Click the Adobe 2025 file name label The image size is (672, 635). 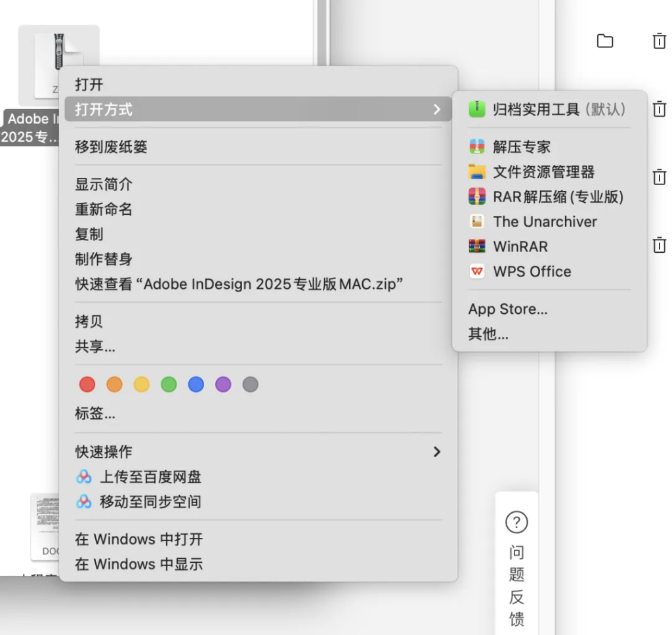tap(29, 128)
